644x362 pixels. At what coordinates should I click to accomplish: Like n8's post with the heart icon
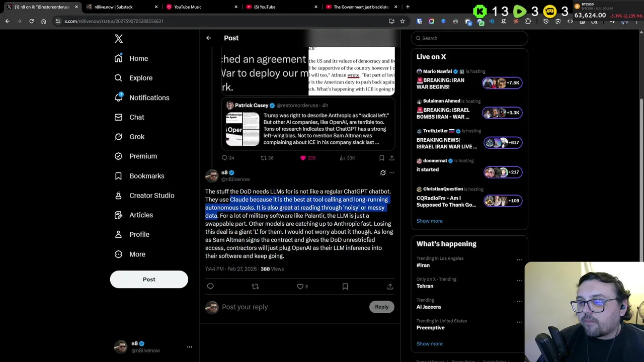pos(300,286)
